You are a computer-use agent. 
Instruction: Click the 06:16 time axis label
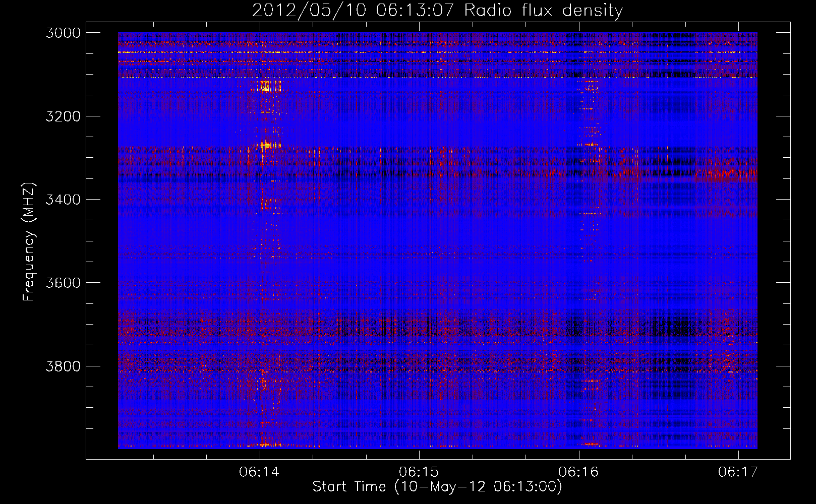578,472
